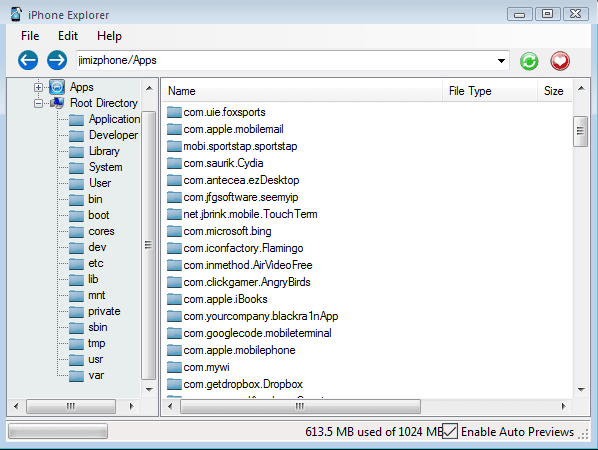Select the mnt tree folder

[x=96, y=295]
